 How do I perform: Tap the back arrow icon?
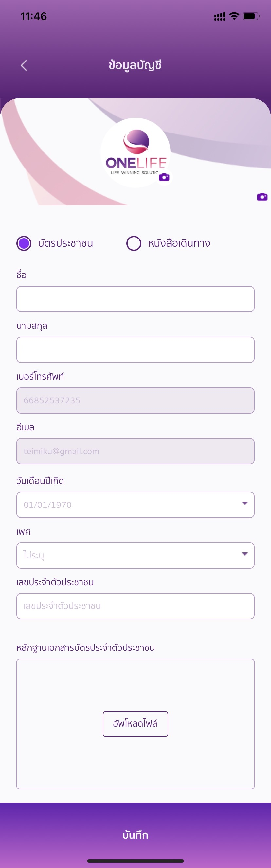pyautogui.click(x=24, y=65)
